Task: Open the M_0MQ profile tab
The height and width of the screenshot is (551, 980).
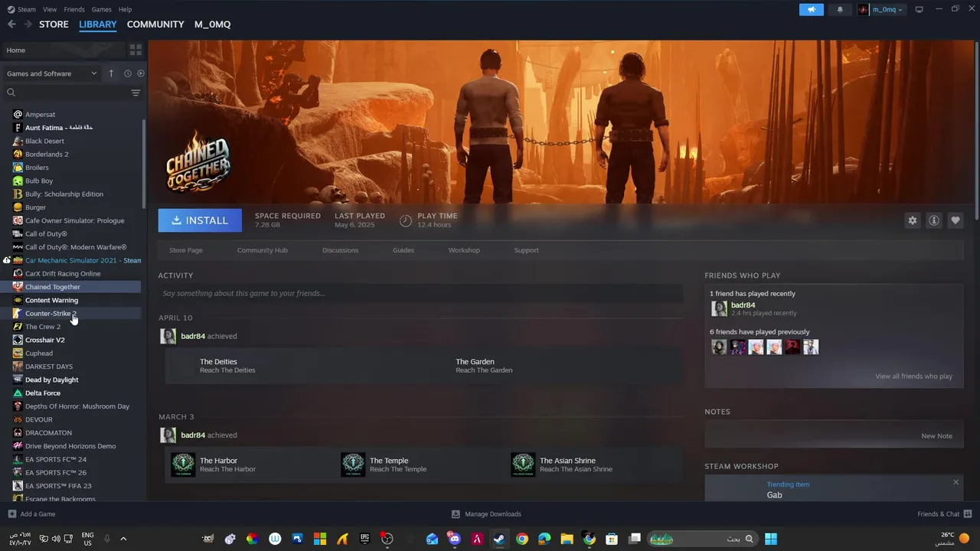Action: coord(212,24)
